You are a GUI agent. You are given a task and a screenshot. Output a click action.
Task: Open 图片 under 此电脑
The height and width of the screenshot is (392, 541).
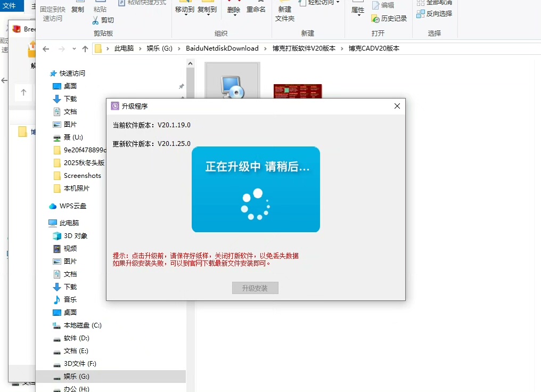click(x=70, y=261)
